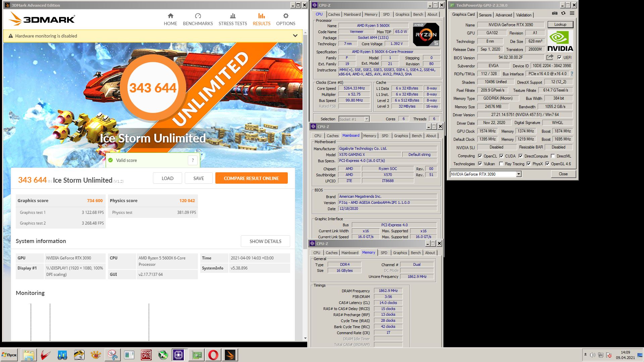644x362 pixels.
Task: Toggle the Ray Tracing checkbox
Action: coord(501,164)
